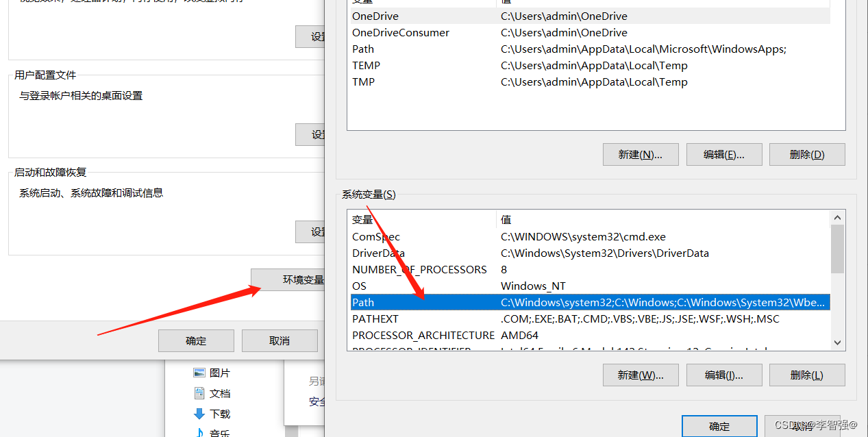Viewport: 868px width, 437px height.
Task: Click DriverData path value cell
Action: click(604, 253)
